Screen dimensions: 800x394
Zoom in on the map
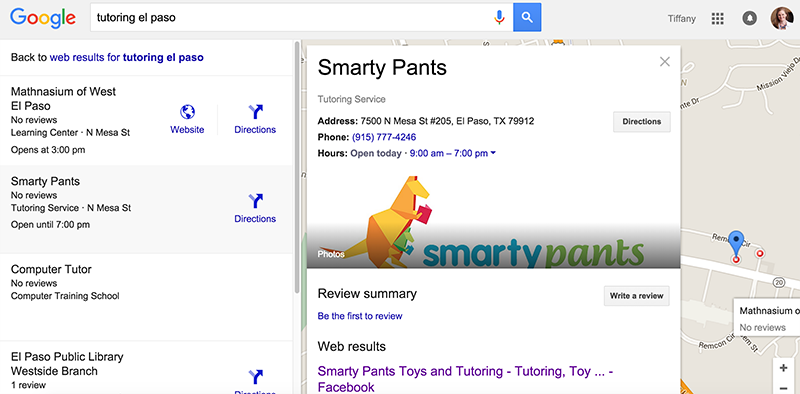tap(783, 368)
